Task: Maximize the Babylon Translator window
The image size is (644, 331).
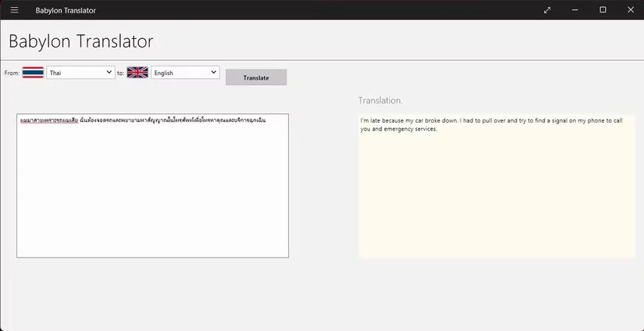Action: 603,10
